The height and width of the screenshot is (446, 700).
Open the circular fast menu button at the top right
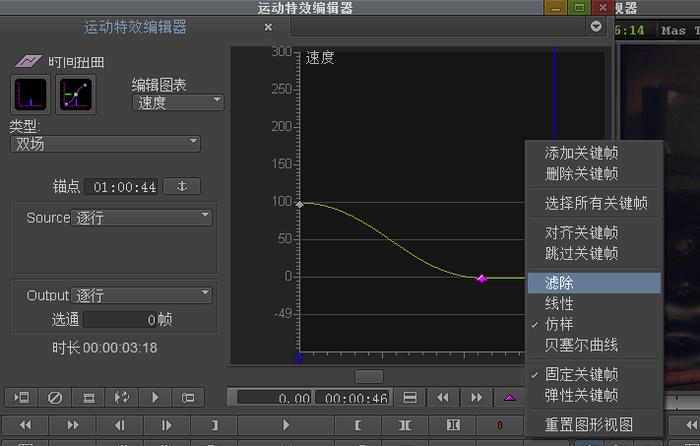pos(596,26)
